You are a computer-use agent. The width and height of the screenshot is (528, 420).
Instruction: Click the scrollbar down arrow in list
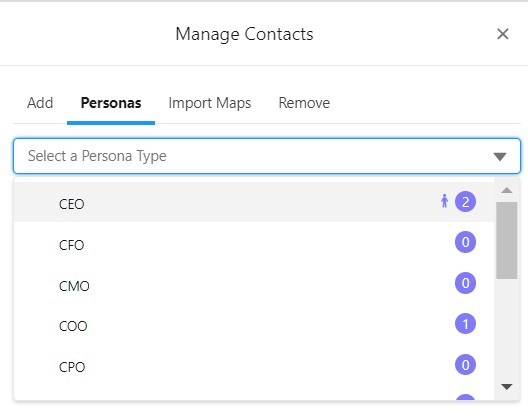tap(506, 386)
